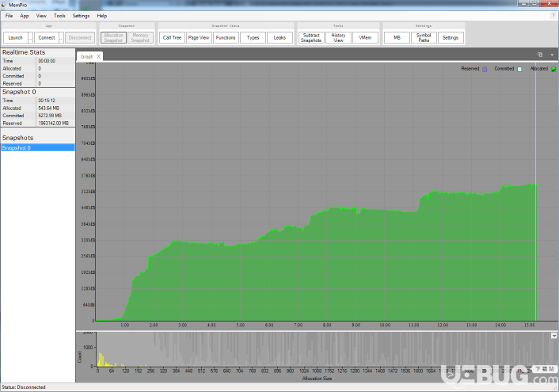Open the File menu
The image size is (559, 392).
pyautogui.click(x=9, y=16)
